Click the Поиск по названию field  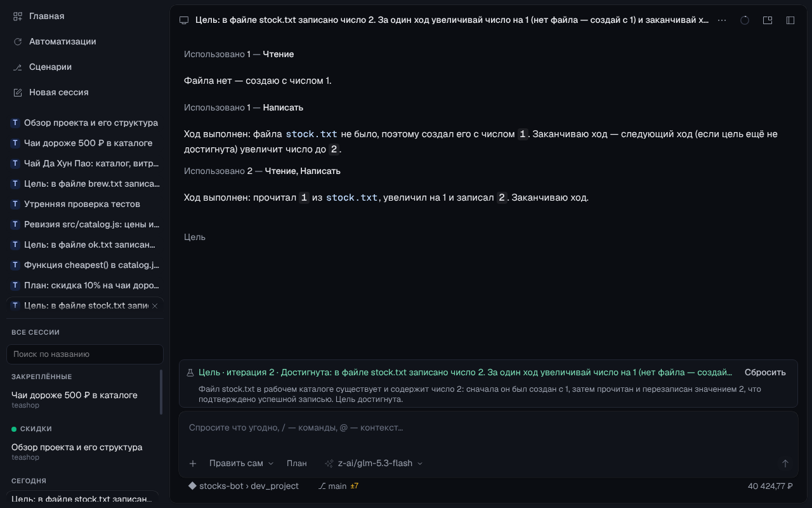(x=85, y=354)
